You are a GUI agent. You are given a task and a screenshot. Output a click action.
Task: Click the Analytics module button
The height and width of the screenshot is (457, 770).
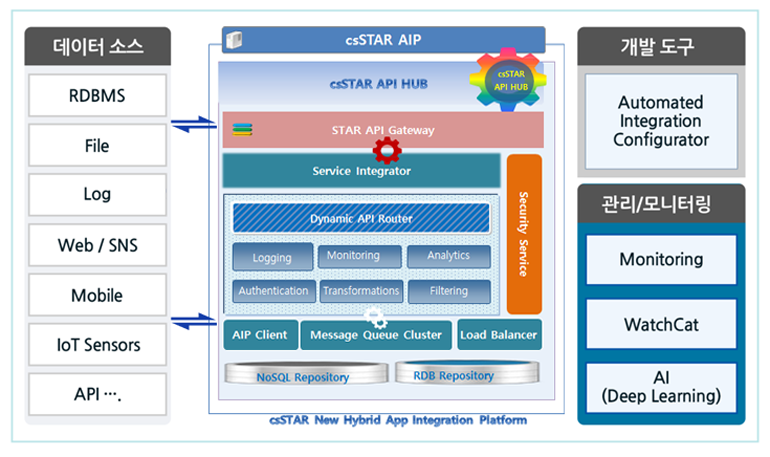pos(449,256)
